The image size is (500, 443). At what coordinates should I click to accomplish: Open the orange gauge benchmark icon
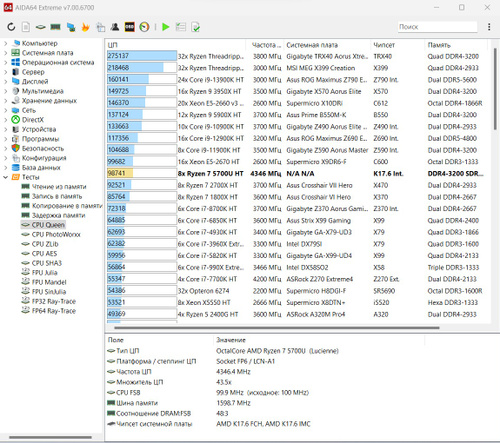click(x=144, y=27)
